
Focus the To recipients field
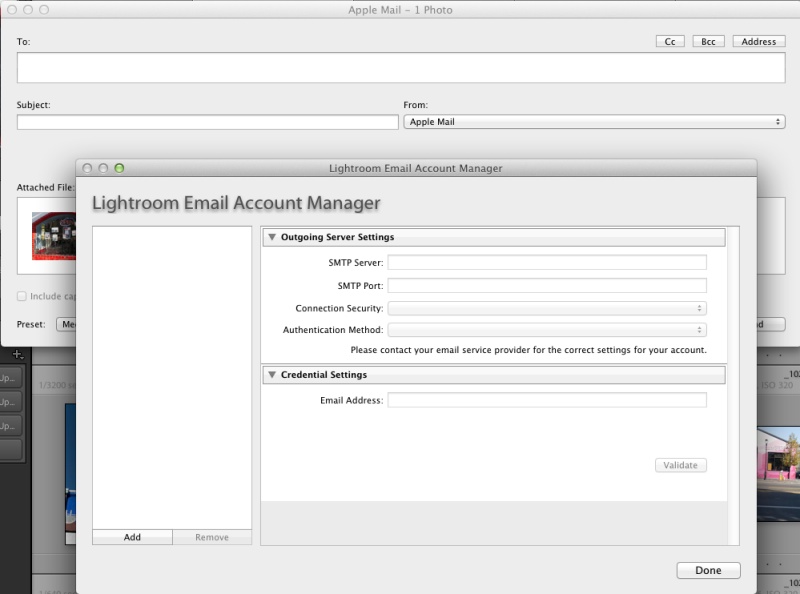click(401, 67)
